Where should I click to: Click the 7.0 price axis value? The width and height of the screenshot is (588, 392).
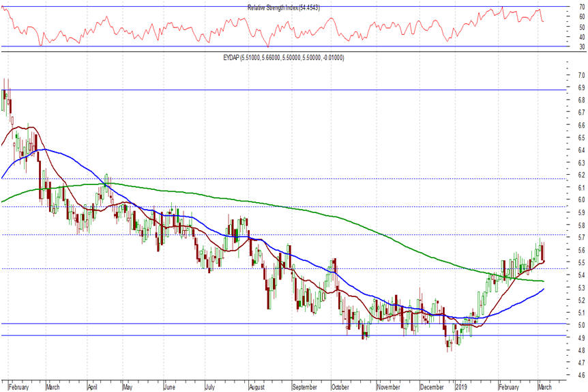pos(581,75)
